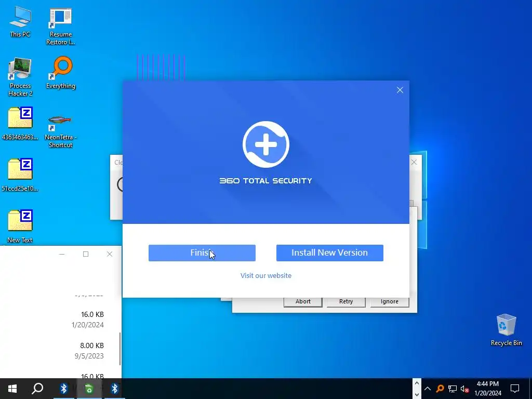Open the clock showing 4:44 PM
Viewport: 532px width, 399px height.
coord(487,389)
